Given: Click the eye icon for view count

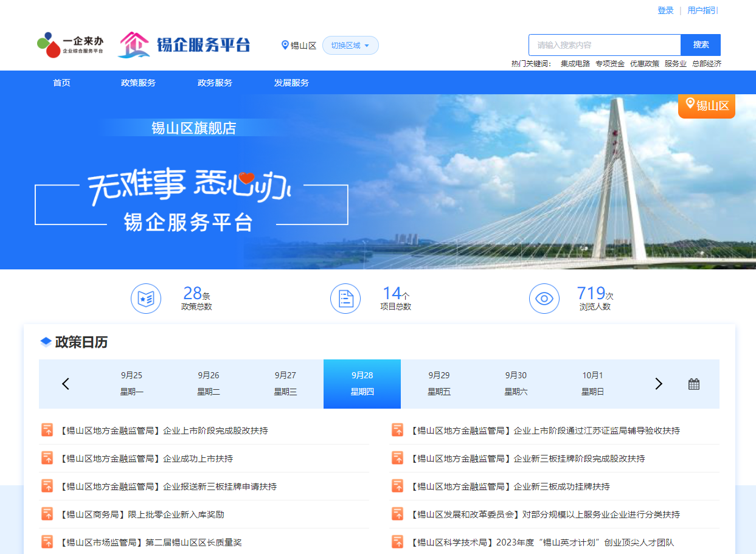Looking at the screenshot, I should pos(544,299).
